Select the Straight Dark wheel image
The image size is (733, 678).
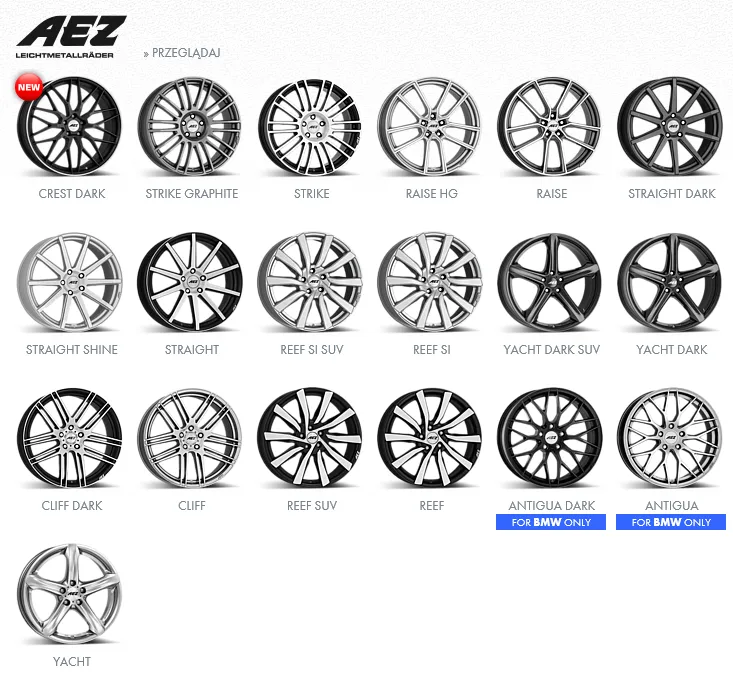tap(670, 126)
